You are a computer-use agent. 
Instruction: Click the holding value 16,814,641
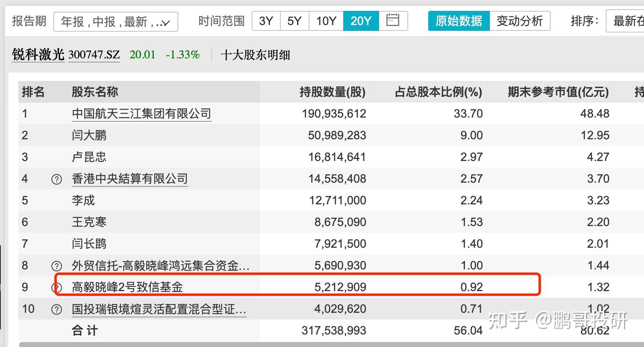337,157
